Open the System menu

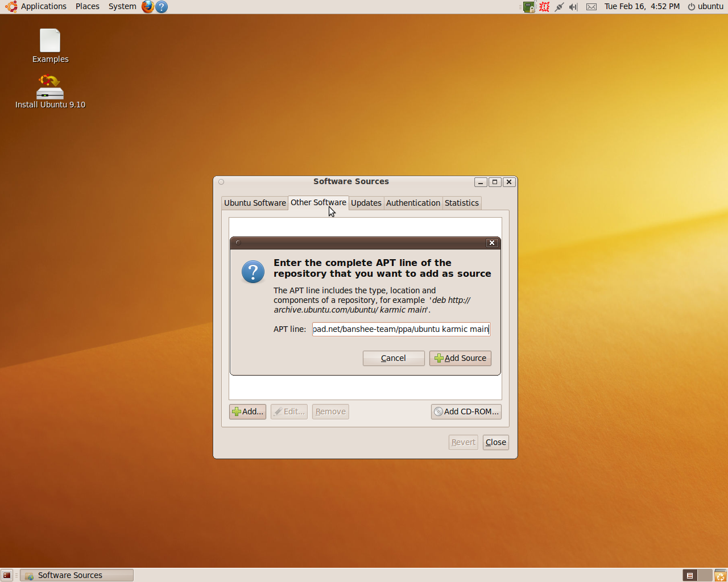122,6
